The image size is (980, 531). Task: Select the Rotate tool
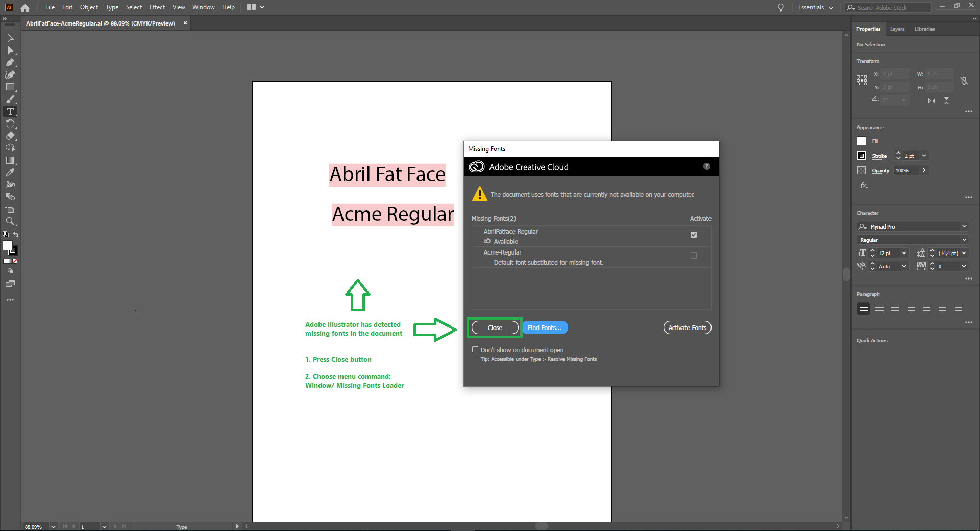coord(10,124)
